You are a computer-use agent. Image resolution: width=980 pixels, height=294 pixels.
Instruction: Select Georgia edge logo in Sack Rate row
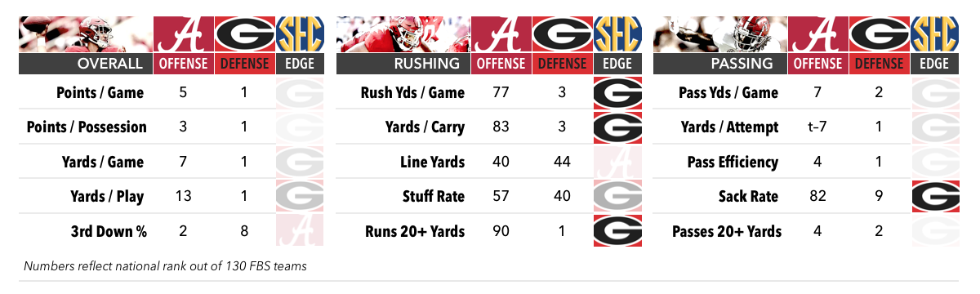[936, 197]
